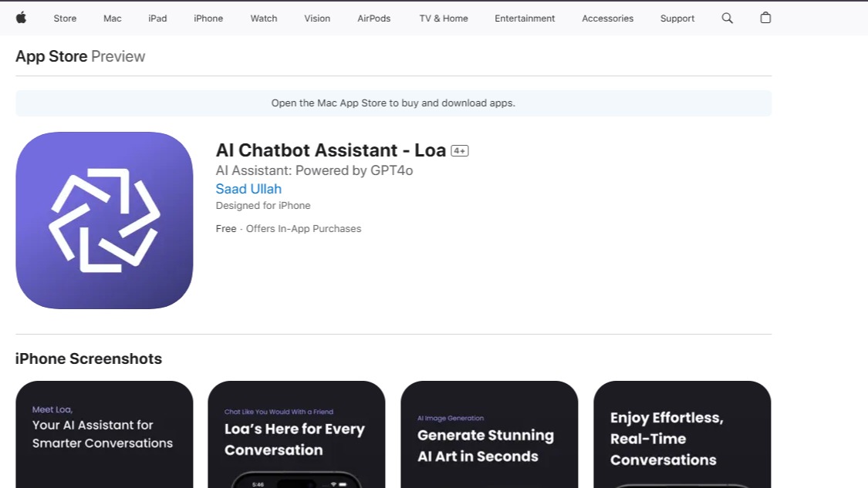Click the iPhone Screenshots heading
Image resolution: width=868 pixels, height=488 pixels.
tap(89, 358)
